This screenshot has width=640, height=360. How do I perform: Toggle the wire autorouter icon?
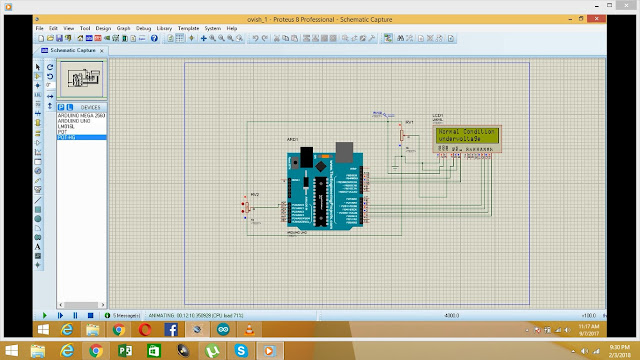[388, 38]
